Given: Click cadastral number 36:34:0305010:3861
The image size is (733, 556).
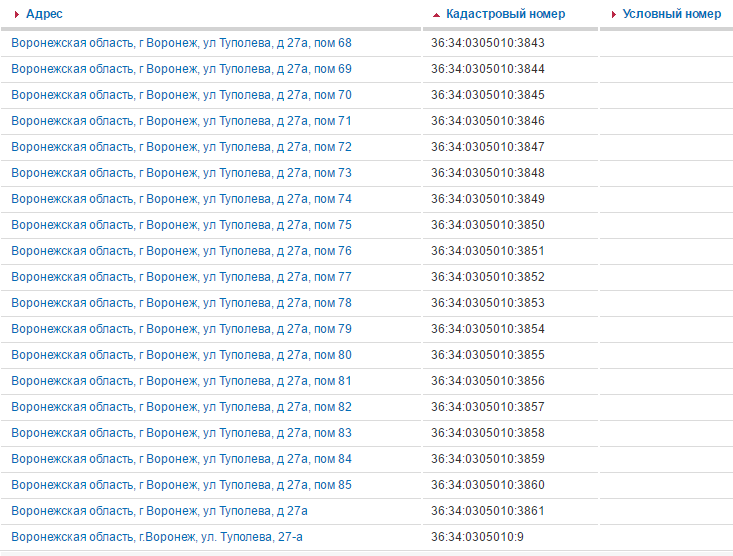Looking at the screenshot, I should (488, 511).
